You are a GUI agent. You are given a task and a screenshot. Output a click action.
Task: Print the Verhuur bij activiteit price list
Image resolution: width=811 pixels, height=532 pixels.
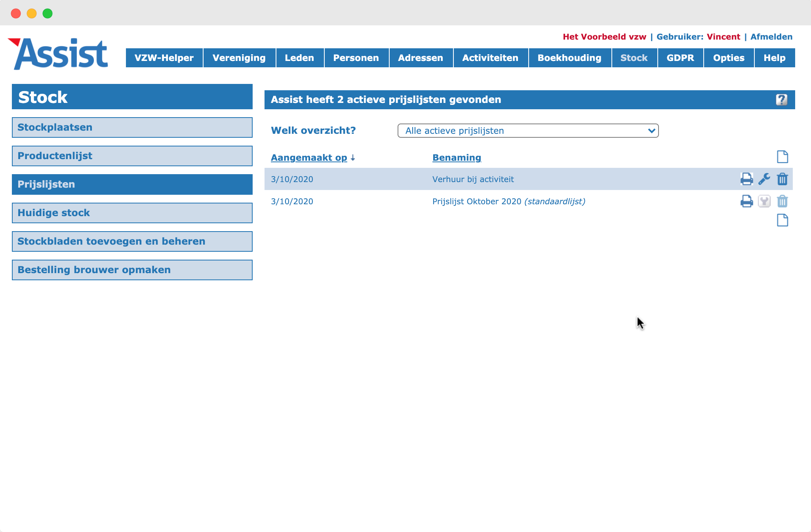746,179
